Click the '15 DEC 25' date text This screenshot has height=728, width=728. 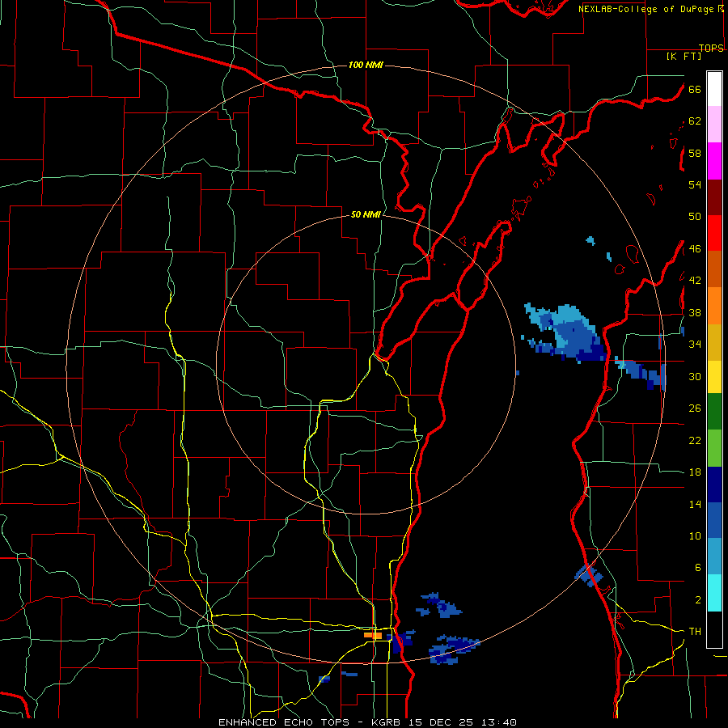coord(442,722)
